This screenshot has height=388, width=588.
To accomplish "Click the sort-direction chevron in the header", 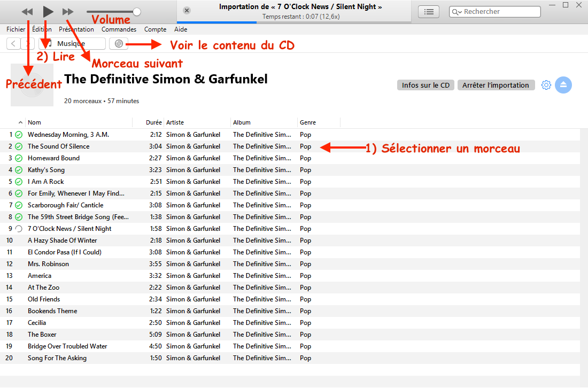I will 20,122.
